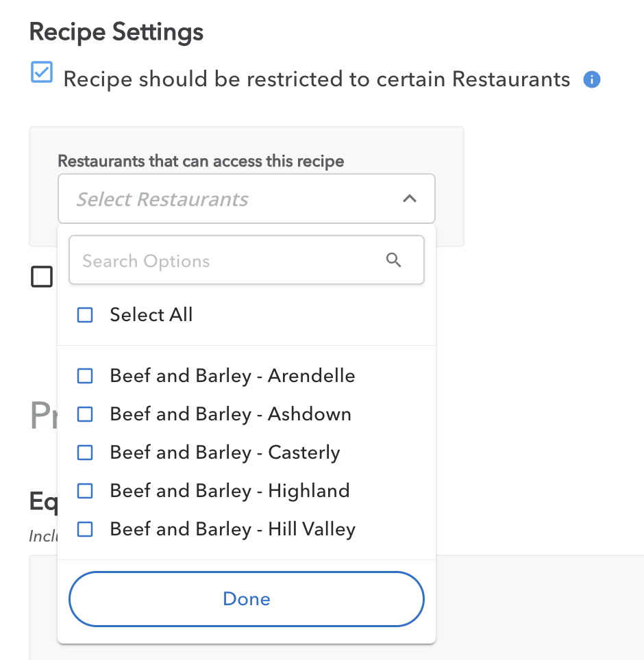This screenshot has height=660, width=644.
Task: Choose the Beef and Barley - Arendelle option text
Action: pyautogui.click(x=232, y=376)
